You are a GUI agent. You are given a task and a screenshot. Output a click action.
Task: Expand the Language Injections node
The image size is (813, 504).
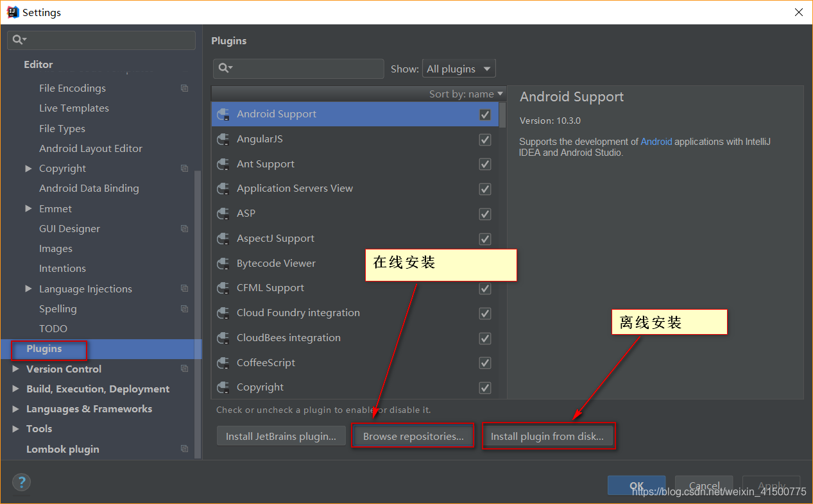click(x=28, y=289)
